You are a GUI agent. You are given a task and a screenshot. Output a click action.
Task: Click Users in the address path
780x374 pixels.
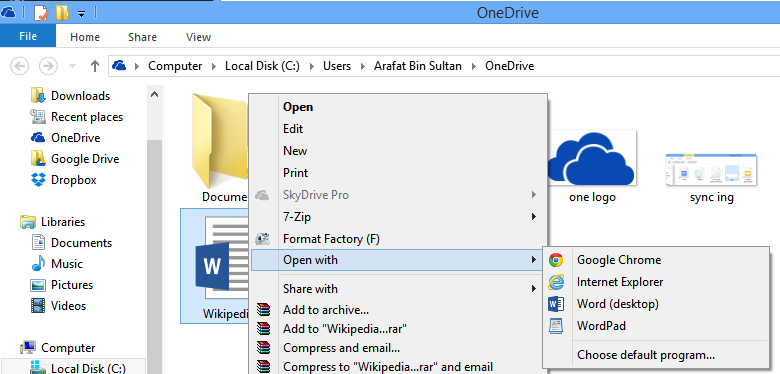337,66
